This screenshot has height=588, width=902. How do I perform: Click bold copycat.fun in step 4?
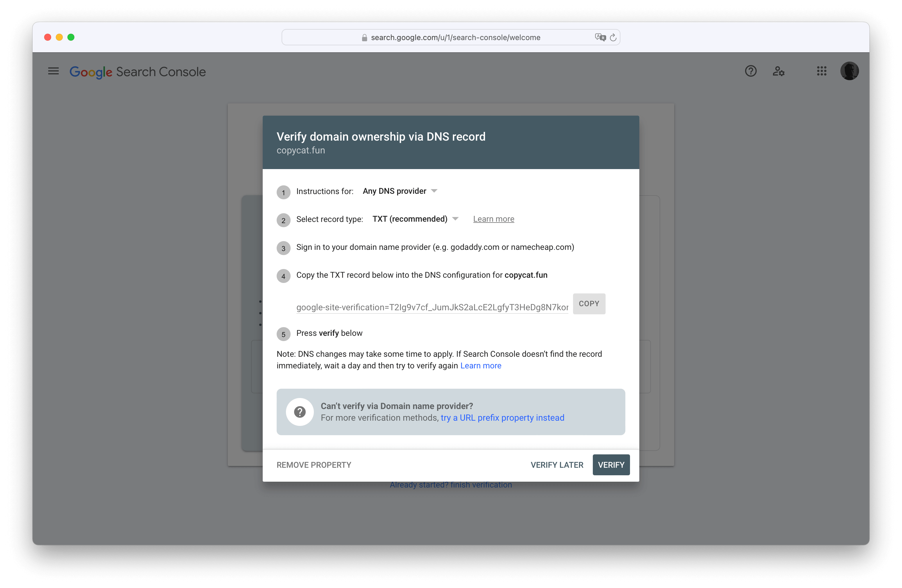(x=526, y=275)
